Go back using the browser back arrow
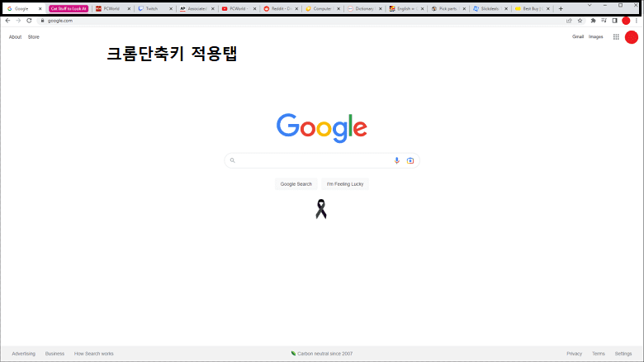Screen dimensions: 644x362 coord(7,21)
